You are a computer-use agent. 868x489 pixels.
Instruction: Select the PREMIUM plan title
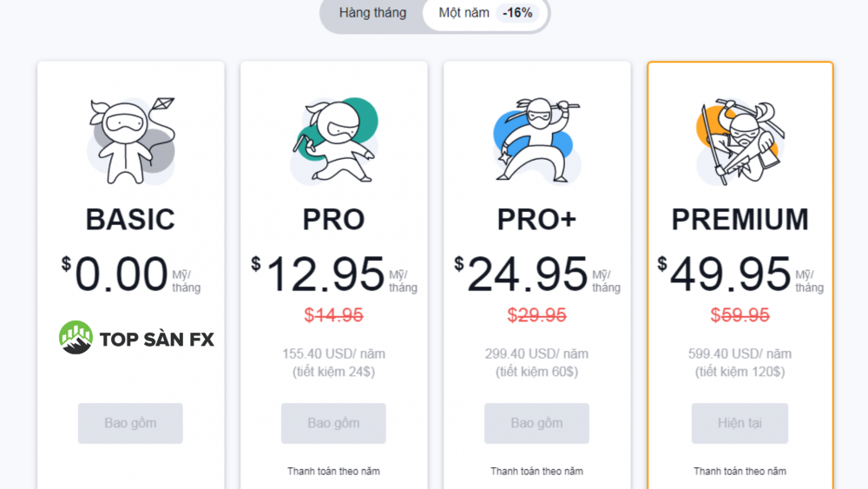(x=740, y=219)
